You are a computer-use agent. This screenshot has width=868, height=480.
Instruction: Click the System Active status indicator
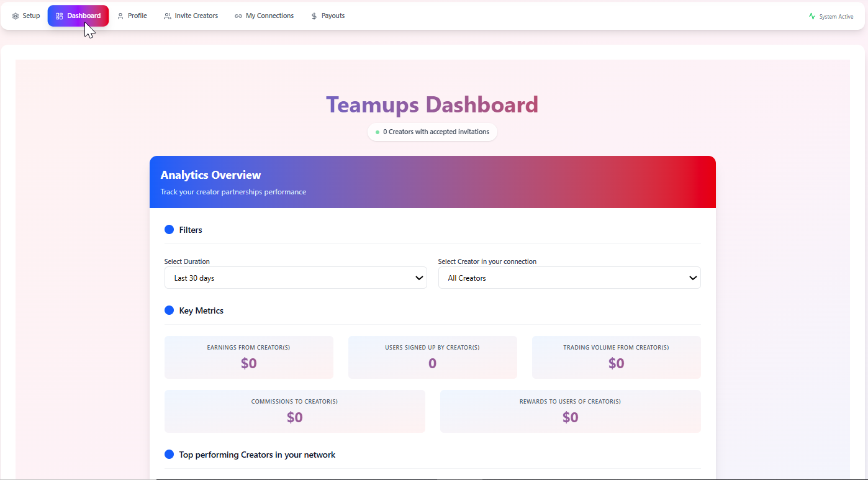point(831,16)
